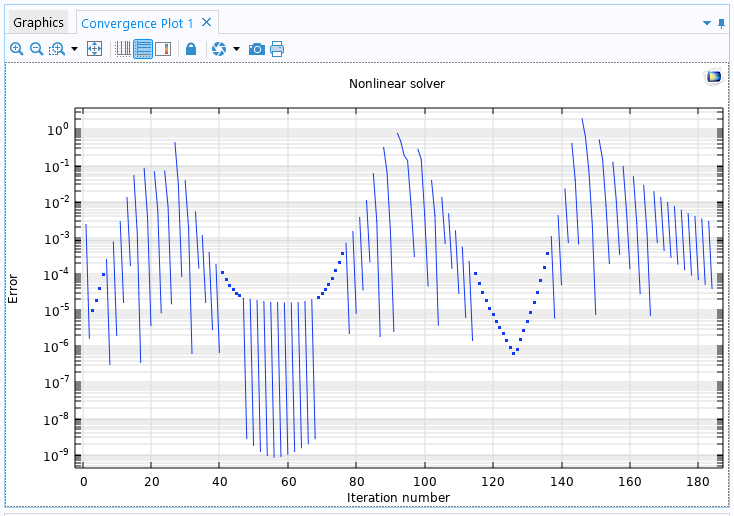Viewport: 734px width, 516px height.
Task: Toggle the plot window lock icon
Action: (x=191, y=48)
